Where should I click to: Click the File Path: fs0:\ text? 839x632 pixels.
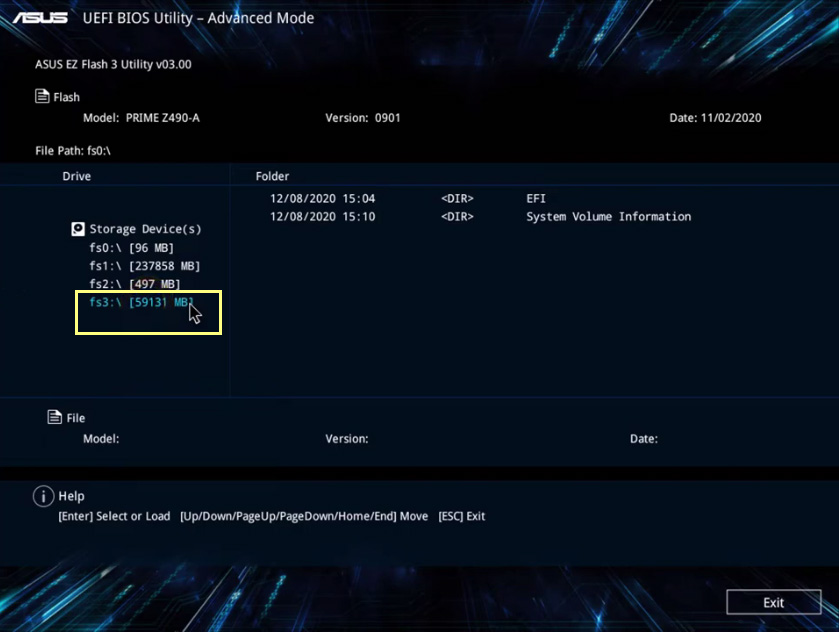pos(73,151)
